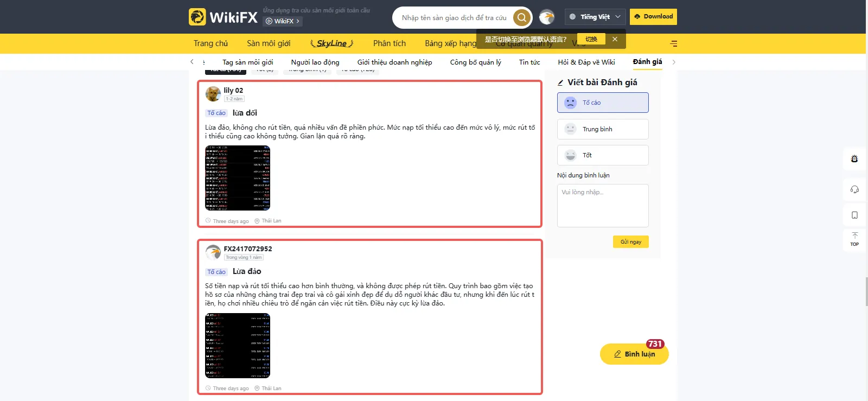Open Bảng xếp hạng menu
Viewport: 868px width, 401px height.
point(450,43)
